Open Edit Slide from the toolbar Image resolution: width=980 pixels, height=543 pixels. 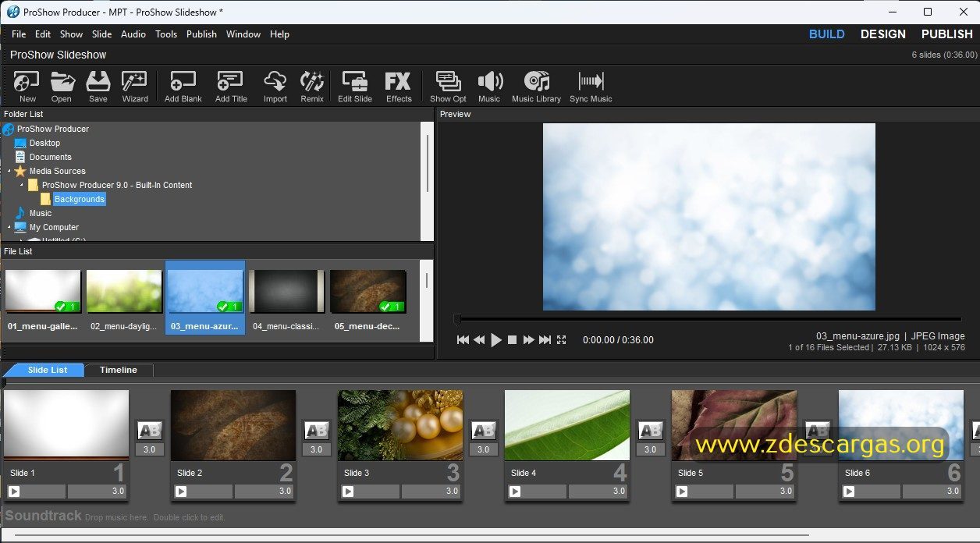click(x=355, y=87)
